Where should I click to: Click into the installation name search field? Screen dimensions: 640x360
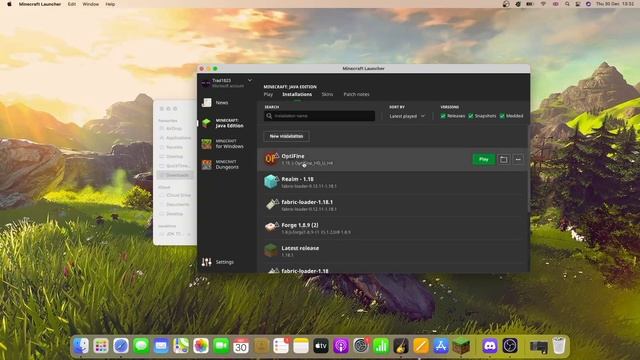pyautogui.click(x=319, y=116)
